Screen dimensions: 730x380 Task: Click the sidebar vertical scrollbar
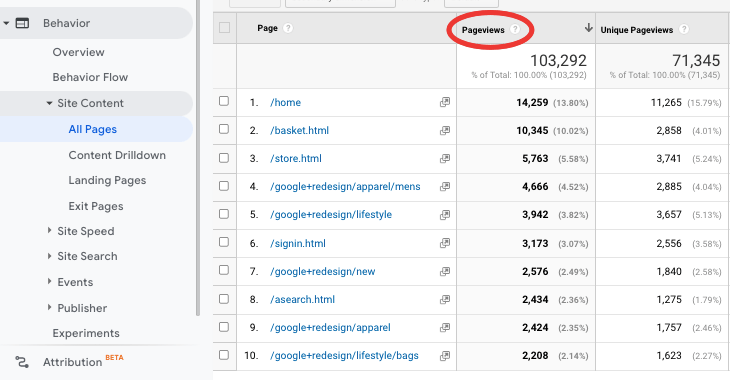(197, 158)
